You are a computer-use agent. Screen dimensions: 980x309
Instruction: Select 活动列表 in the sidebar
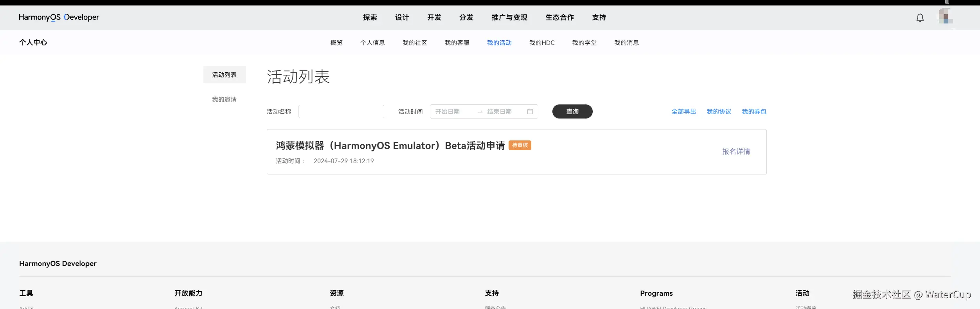click(x=225, y=75)
